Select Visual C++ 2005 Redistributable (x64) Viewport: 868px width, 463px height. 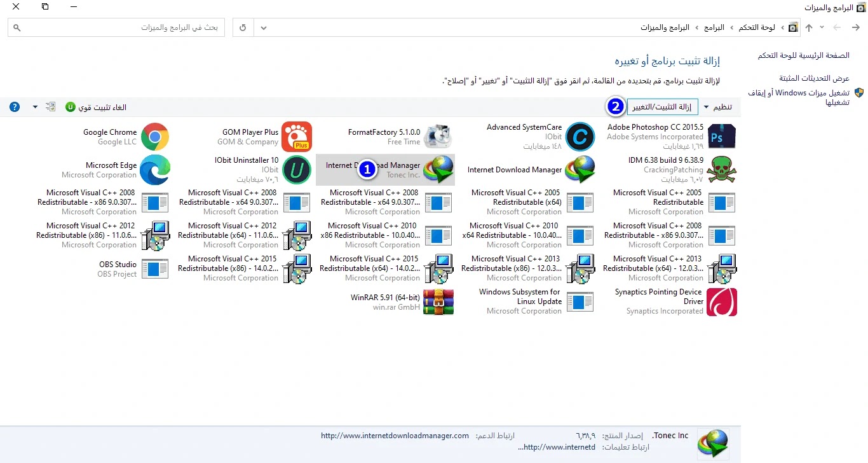[x=526, y=202]
